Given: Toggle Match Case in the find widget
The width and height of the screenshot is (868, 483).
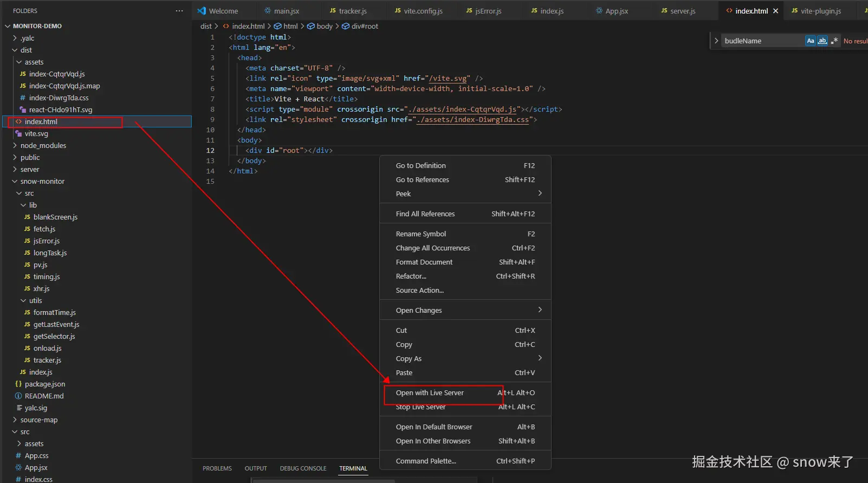Looking at the screenshot, I should [x=811, y=41].
